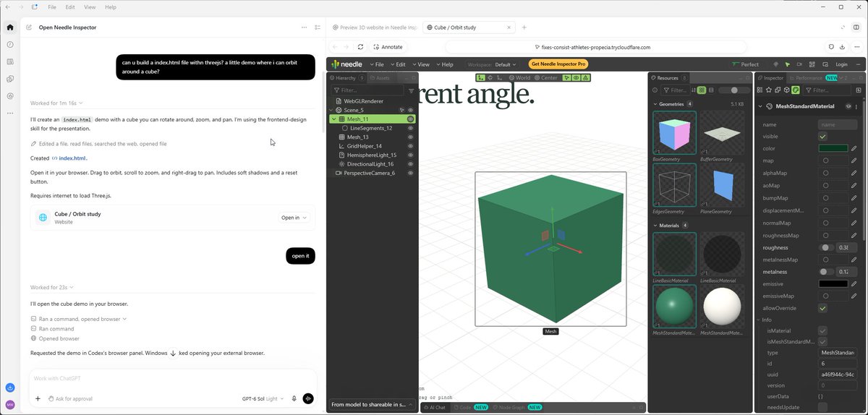Click the microphone icon in chat input
Image resolution: width=868 pixels, height=415 pixels.
pos(294,398)
